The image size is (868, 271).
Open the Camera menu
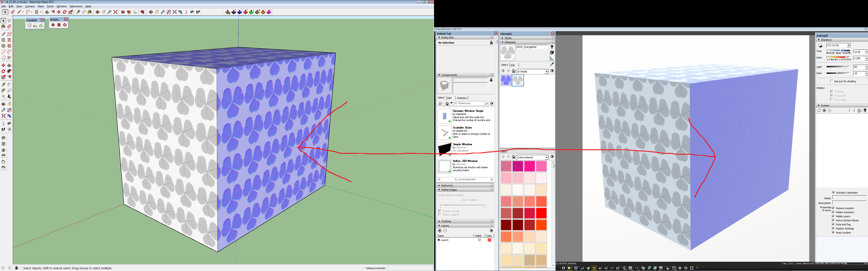click(30, 6)
